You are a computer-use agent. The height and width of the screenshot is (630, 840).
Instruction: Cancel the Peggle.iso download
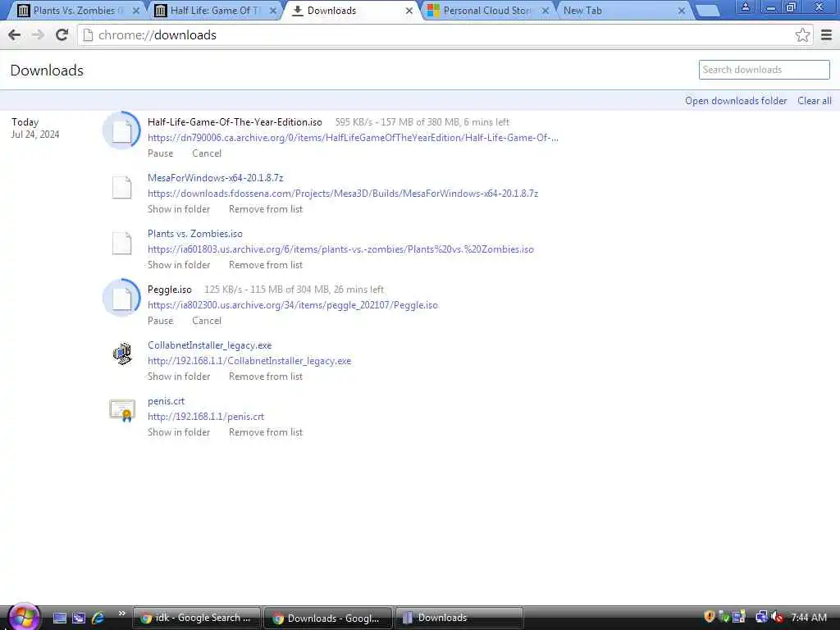coord(206,321)
